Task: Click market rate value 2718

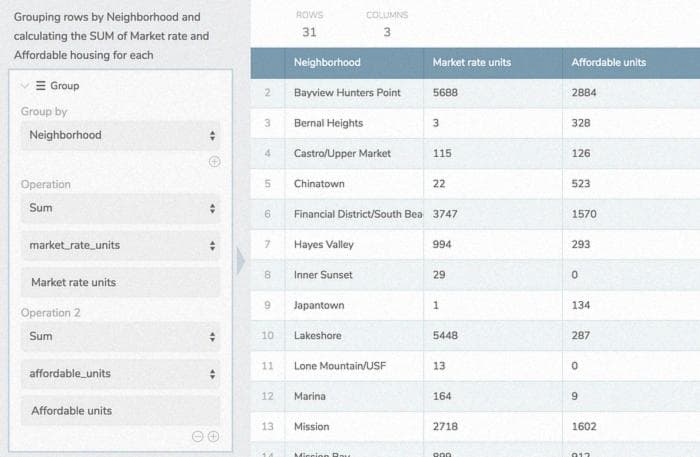Action: click(445, 427)
